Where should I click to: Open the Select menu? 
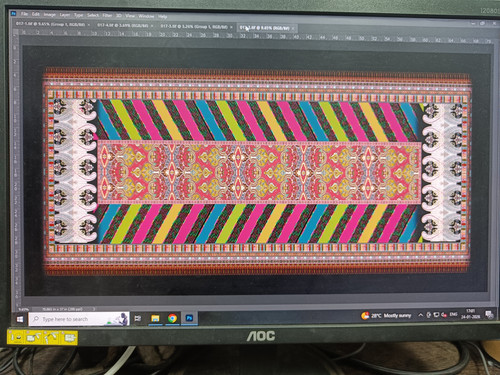(x=93, y=15)
